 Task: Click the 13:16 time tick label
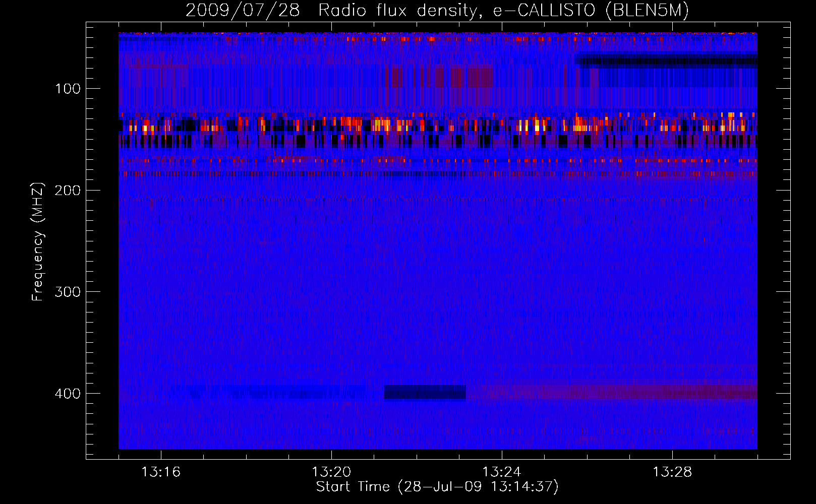point(161,472)
